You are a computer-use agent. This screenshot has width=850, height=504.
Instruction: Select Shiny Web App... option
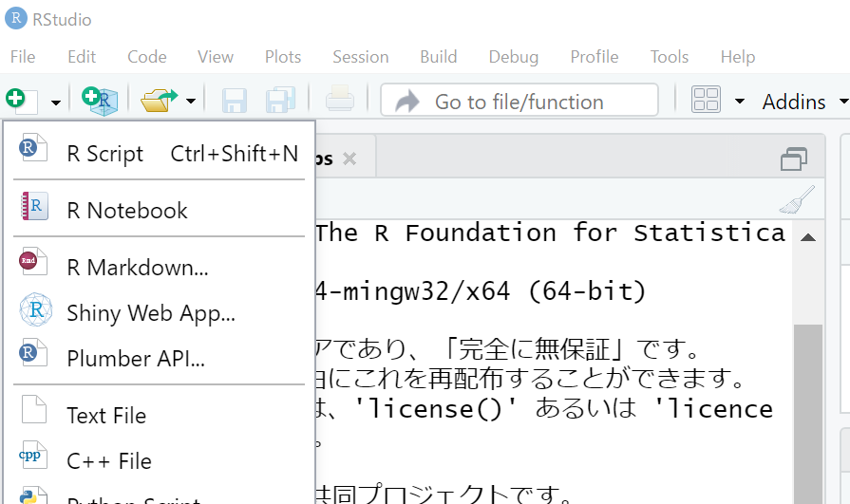pos(159,312)
